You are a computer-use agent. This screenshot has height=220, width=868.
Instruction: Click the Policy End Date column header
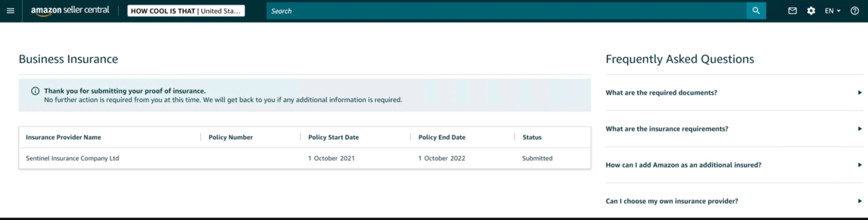click(442, 137)
